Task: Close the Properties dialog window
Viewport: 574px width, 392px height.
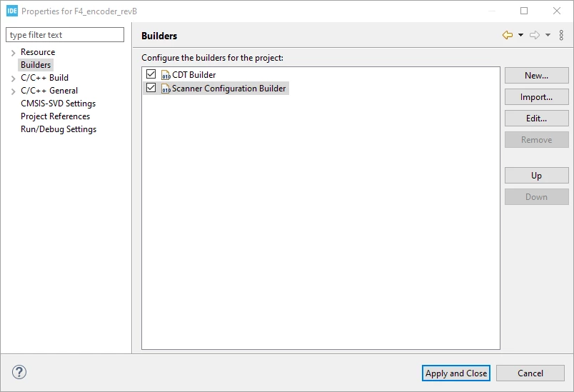Action: [557, 11]
